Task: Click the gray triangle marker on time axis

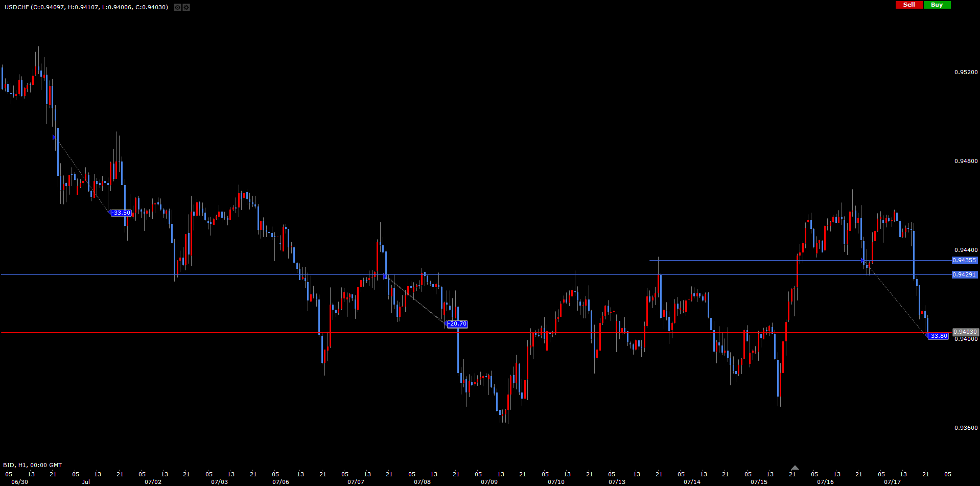Action: coord(795,468)
